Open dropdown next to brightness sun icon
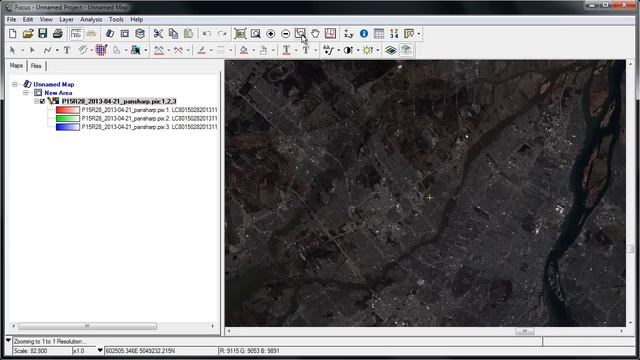 coord(378,50)
